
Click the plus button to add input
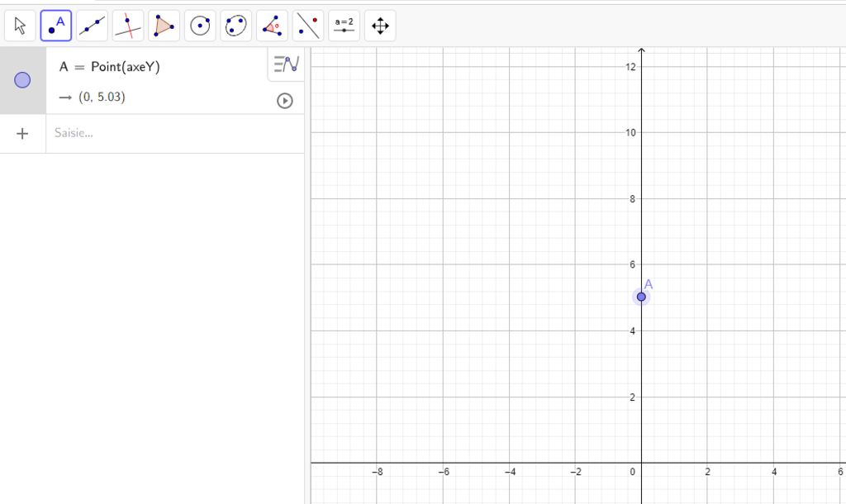coord(22,133)
